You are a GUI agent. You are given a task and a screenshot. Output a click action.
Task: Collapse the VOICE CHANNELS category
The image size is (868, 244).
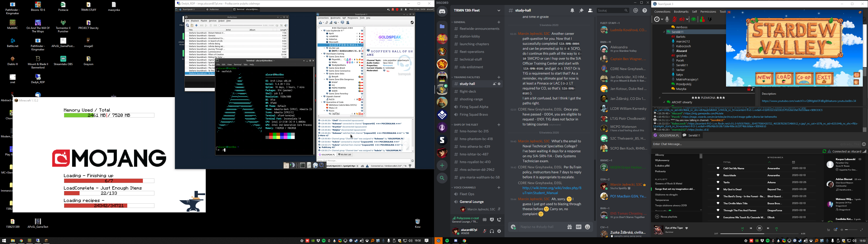(x=465, y=187)
